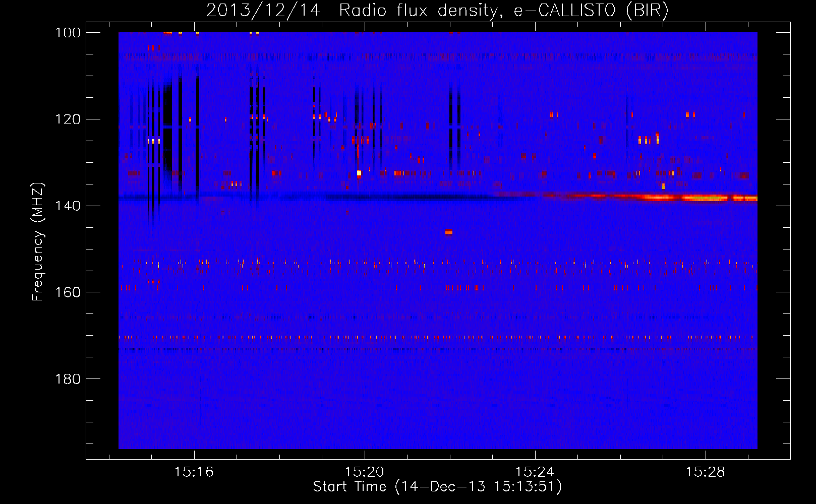The height and width of the screenshot is (504, 816).
Task: Click the 15:20 time tick label
Action: tap(364, 472)
